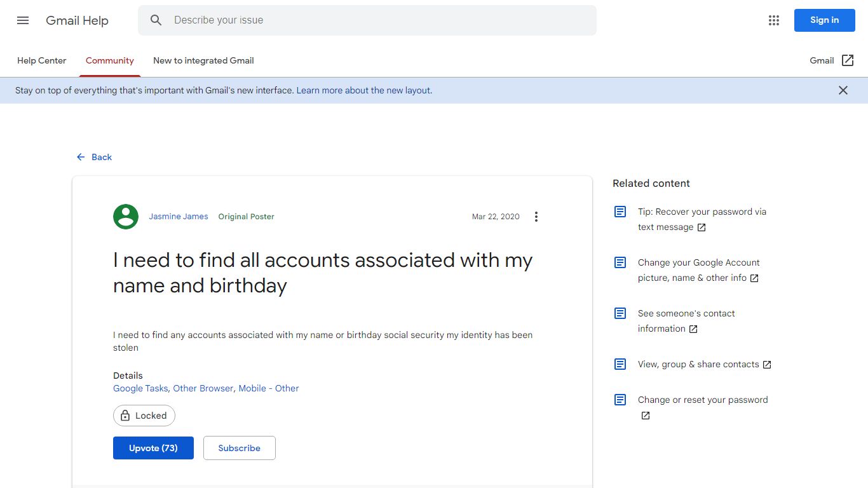Open the hamburger main menu
Image resolution: width=868 pixels, height=488 pixels.
click(x=23, y=20)
